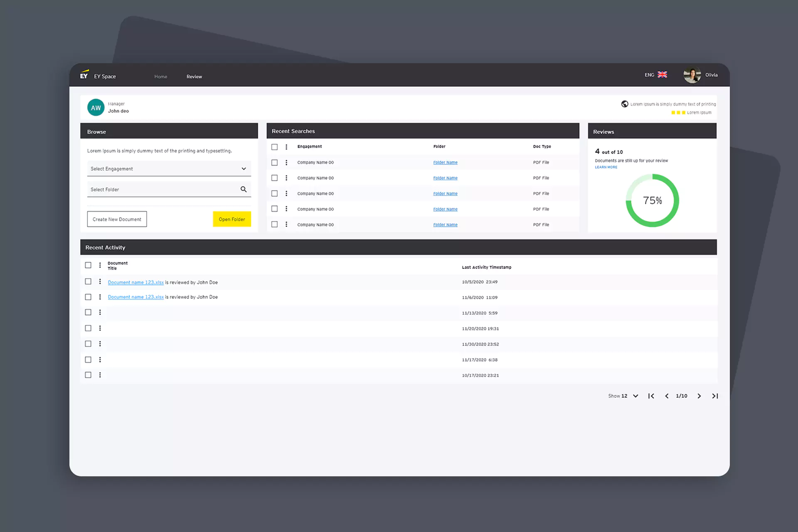Select all rows in Recent Searches
The height and width of the screenshot is (532, 798).
coord(274,147)
